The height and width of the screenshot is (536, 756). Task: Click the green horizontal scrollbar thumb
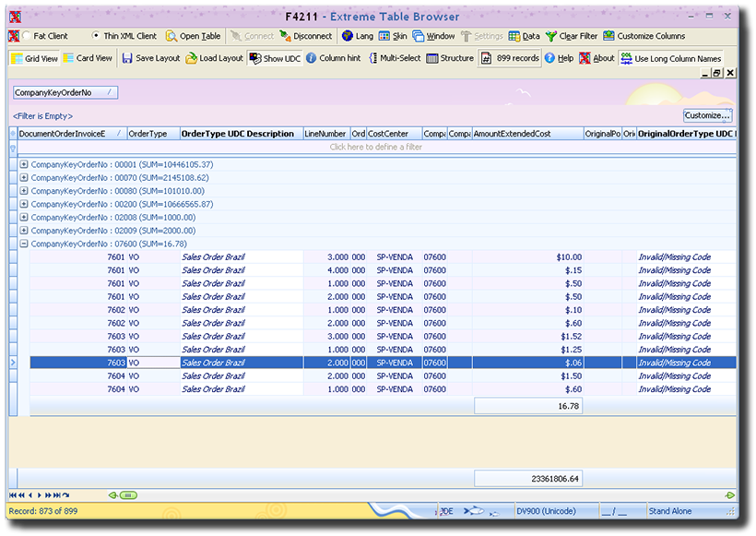coord(128,495)
